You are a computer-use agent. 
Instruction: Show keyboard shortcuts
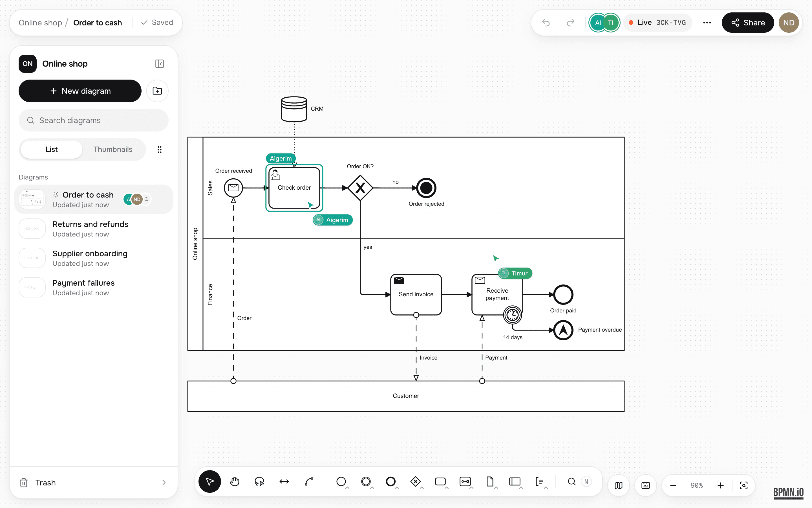(646, 485)
